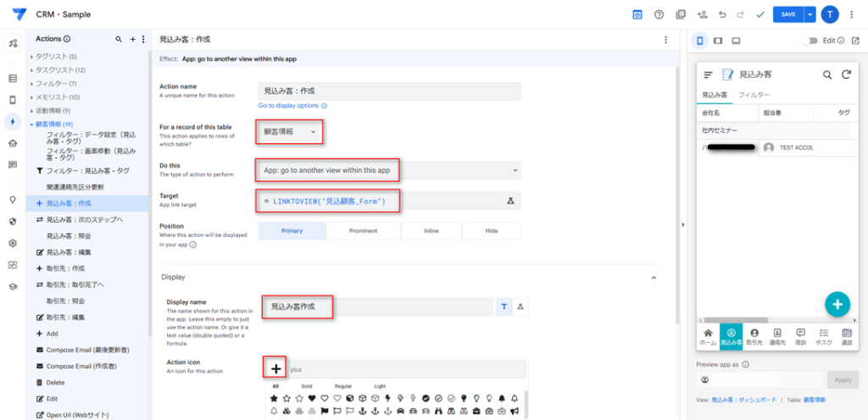
Task: Open the Do this action type dropdown
Action: 388,171
